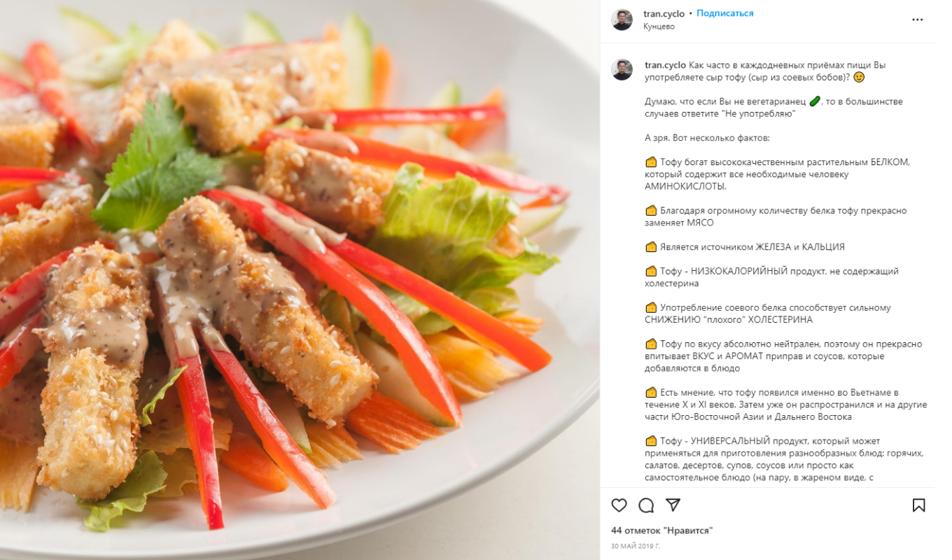Open comments via speech bubble icon
952x560 pixels.
(646, 505)
